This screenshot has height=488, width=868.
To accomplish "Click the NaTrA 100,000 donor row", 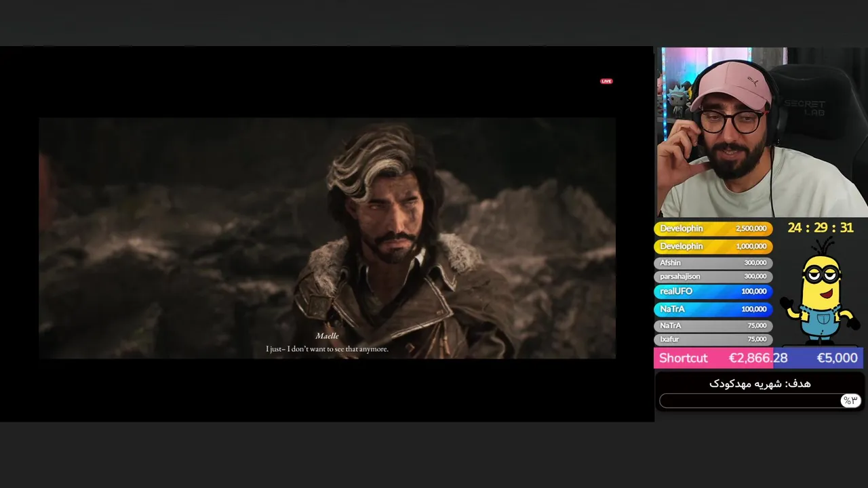I will [713, 309].
